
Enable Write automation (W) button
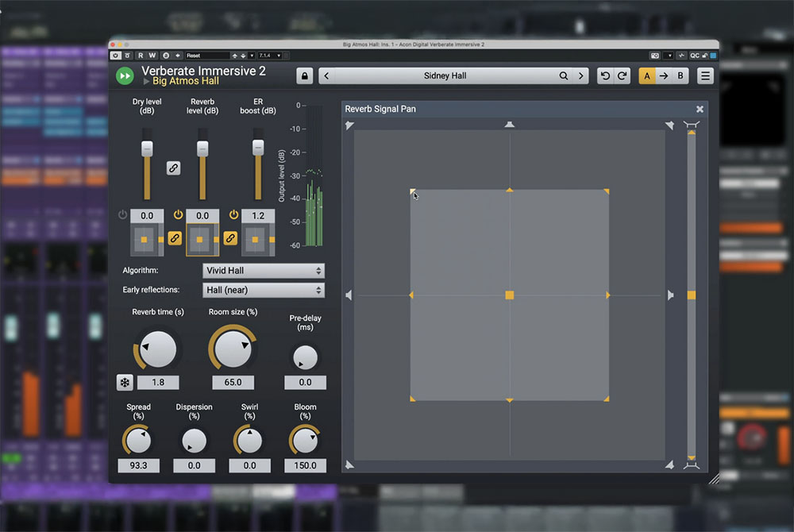152,56
